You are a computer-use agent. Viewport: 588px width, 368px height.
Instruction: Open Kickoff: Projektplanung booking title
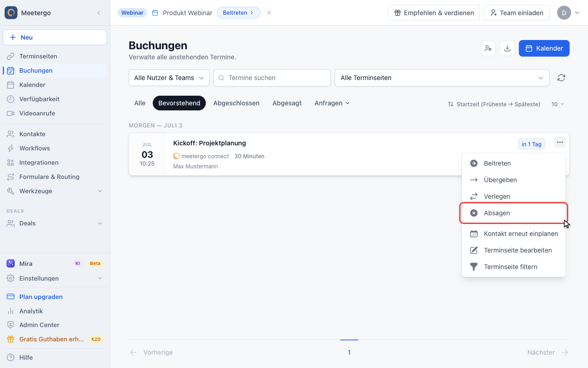(x=209, y=143)
